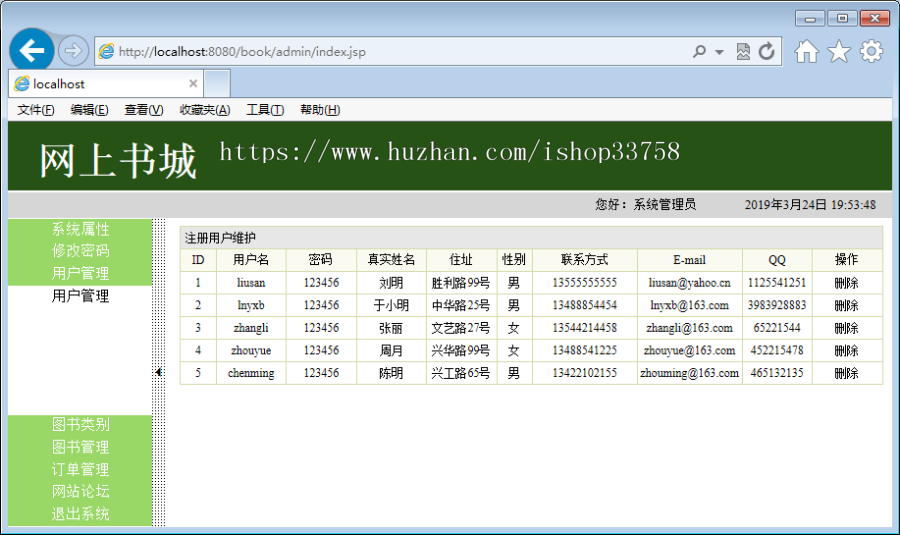Click the address 胜利路99号
The image size is (900, 535).
461,283
